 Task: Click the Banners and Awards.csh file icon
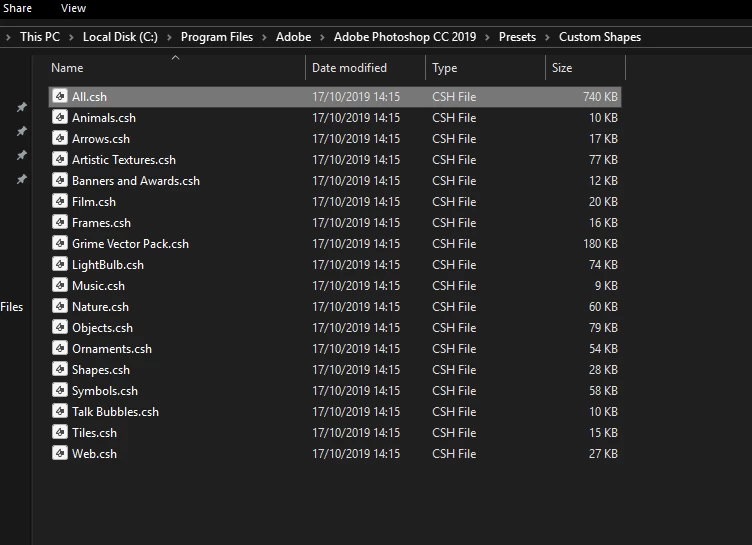click(x=60, y=180)
